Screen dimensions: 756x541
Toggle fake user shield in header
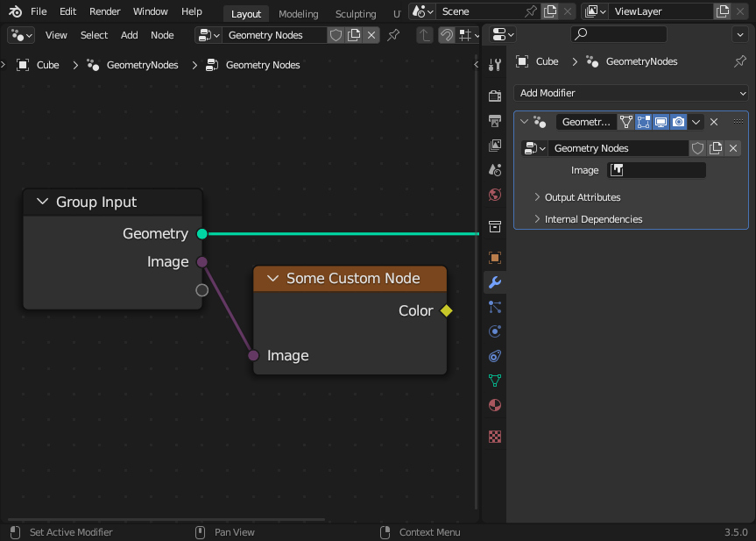point(336,35)
